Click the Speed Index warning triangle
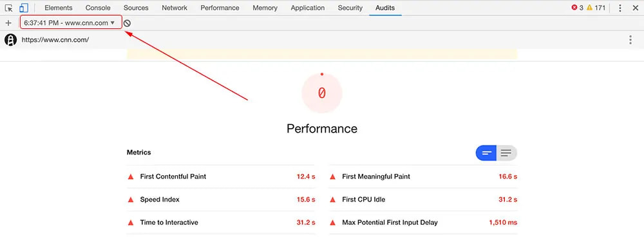The width and height of the screenshot is (644, 237). (x=131, y=200)
